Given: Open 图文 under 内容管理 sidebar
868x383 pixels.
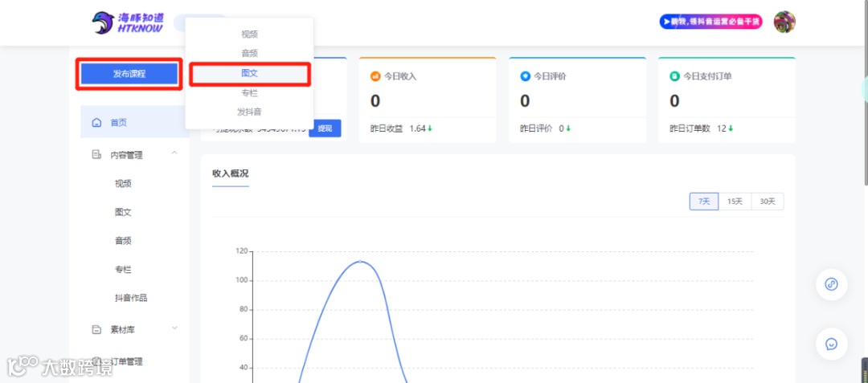Looking at the screenshot, I should [123, 212].
